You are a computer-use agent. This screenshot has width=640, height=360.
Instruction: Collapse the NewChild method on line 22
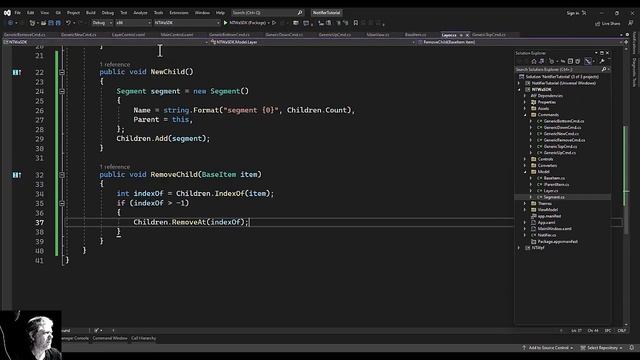(62, 72)
